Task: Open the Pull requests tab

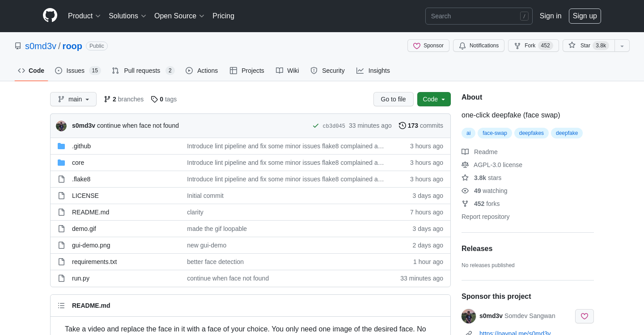Action: coord(143,71)
